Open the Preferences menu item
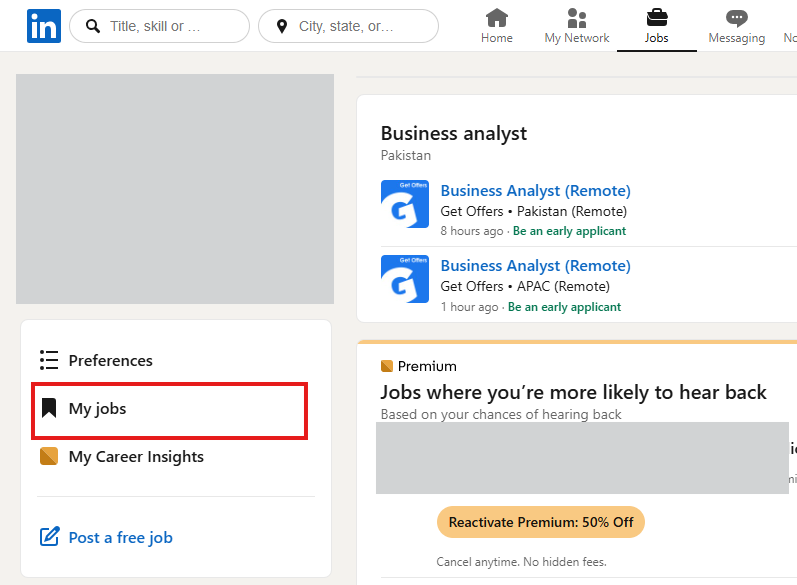 (x=110, y=360)
